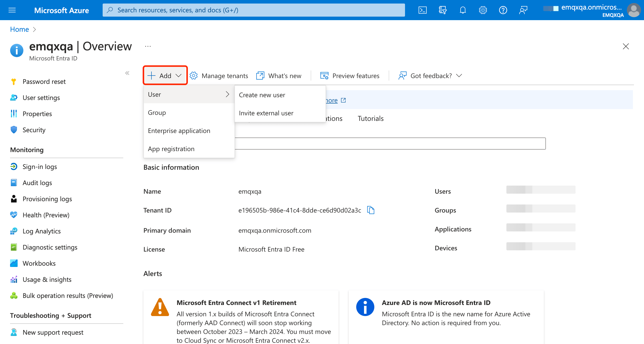Click the feedback icon in top bar
Image resolution: width=644 pixels, height=344 pixels.
pyautogui.click(x=523, y=10)
